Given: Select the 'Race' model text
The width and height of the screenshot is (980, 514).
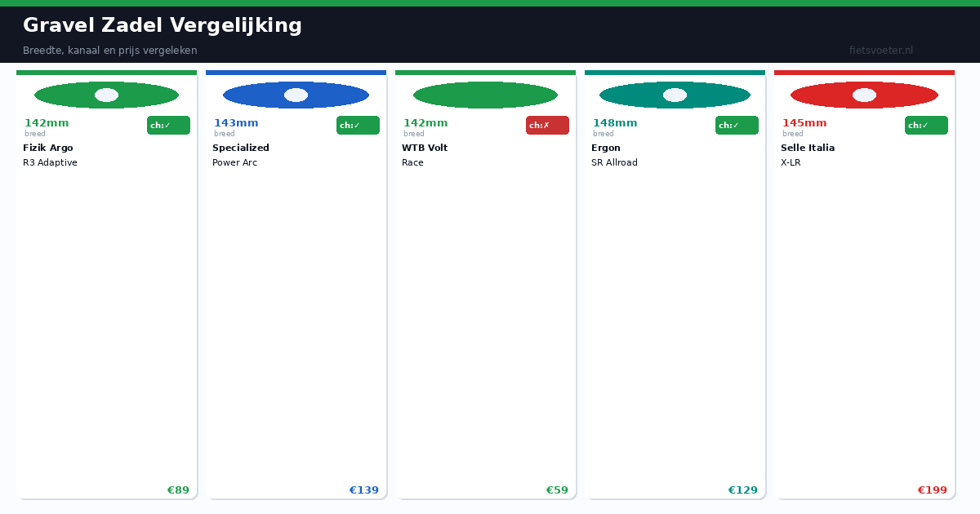Looking at the screenshot, I should click(x=412, y=162).
